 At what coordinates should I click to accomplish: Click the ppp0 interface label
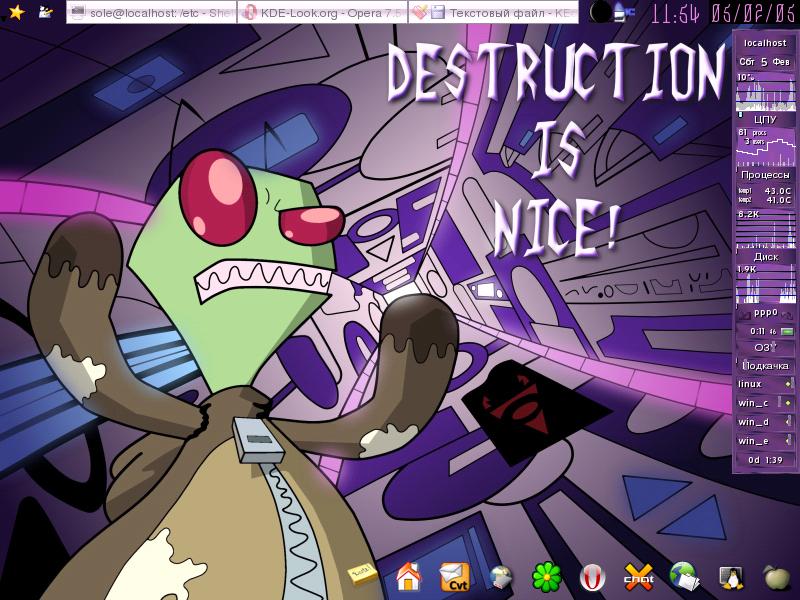(x=765, y=312)
